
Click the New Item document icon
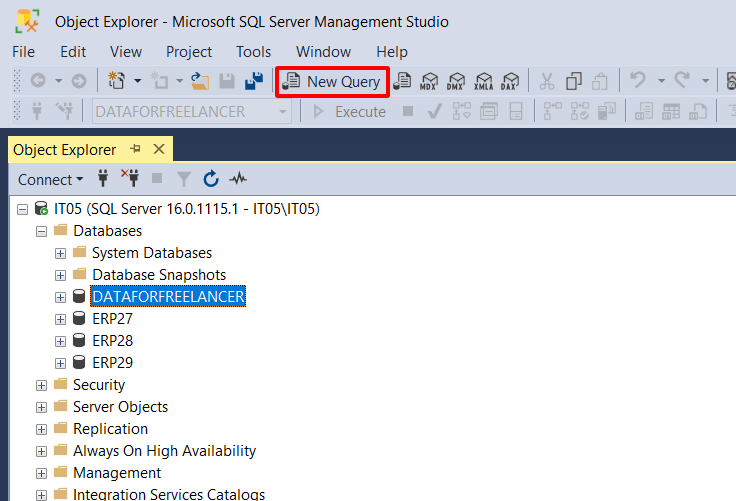point(116,81)
